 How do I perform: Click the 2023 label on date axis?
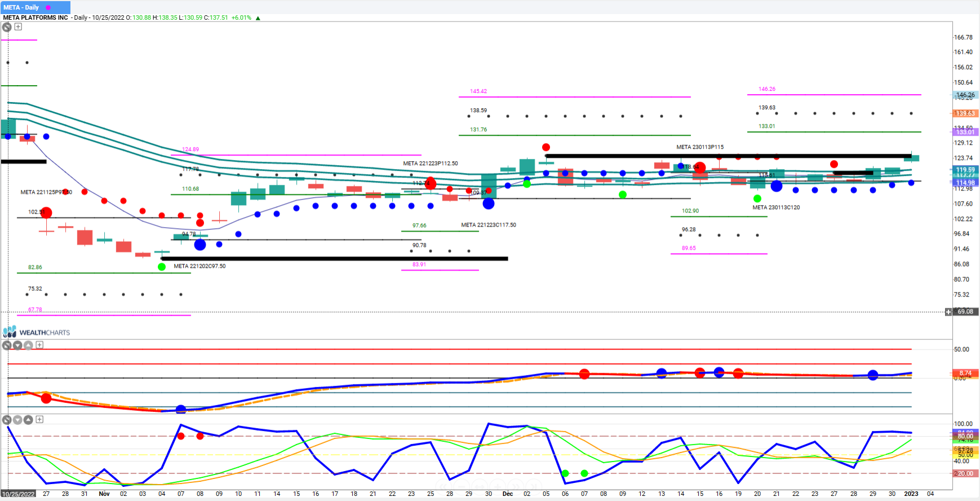click(911, 494)
